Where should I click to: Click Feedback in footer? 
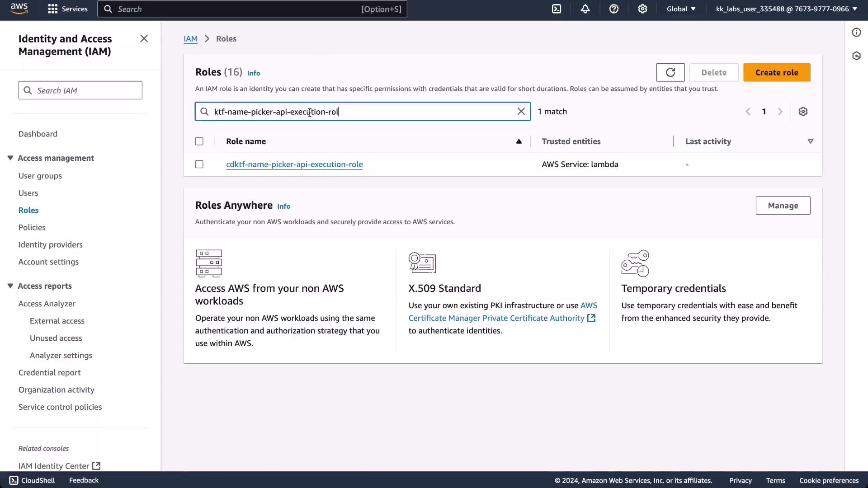tap(84, 480)
